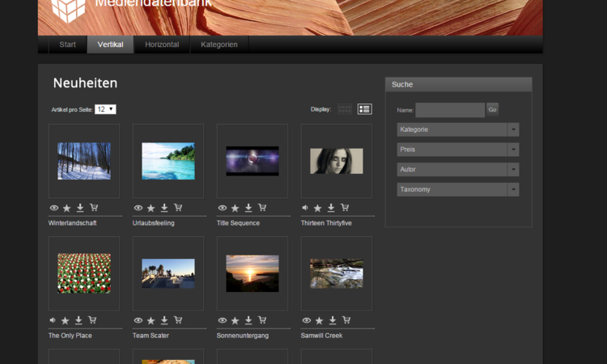Add Winterlandschaft to the shopping cart
Viewport: 607px width, 364px height.
point(94,208)
